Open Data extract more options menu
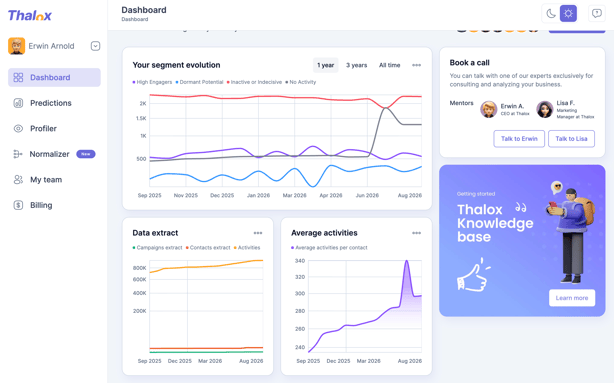 [258, 233]
